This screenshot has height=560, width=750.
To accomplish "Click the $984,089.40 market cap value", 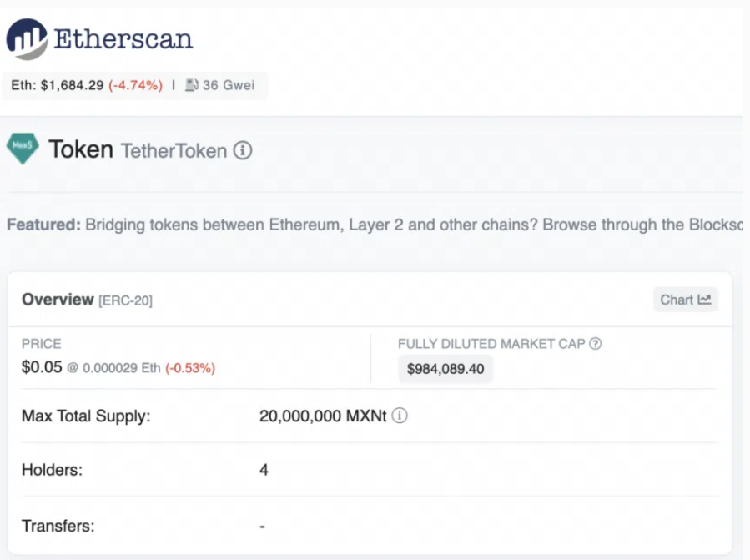I will pos(445,369).
